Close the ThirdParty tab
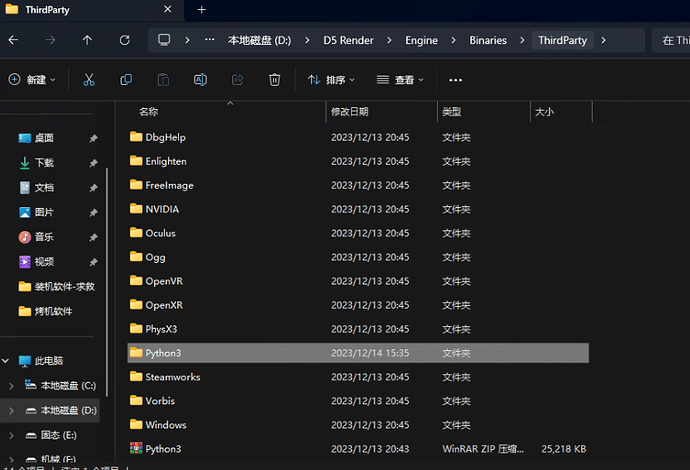The height and width of the screenshot is (470, 690). [168, 9]
